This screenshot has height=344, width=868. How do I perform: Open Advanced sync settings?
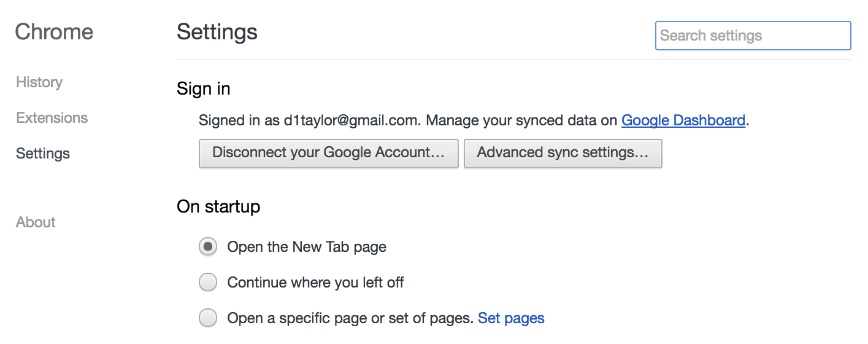point(563,153)
